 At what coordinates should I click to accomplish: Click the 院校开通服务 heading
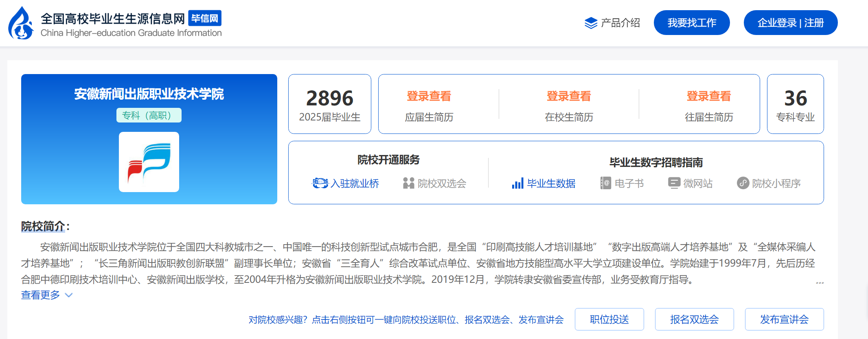pyautogui.click(x=388, y=160)
